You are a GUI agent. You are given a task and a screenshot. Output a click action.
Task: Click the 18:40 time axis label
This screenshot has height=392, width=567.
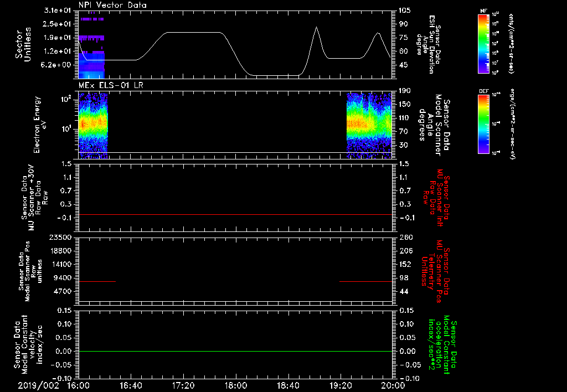[x=288, y=385]
